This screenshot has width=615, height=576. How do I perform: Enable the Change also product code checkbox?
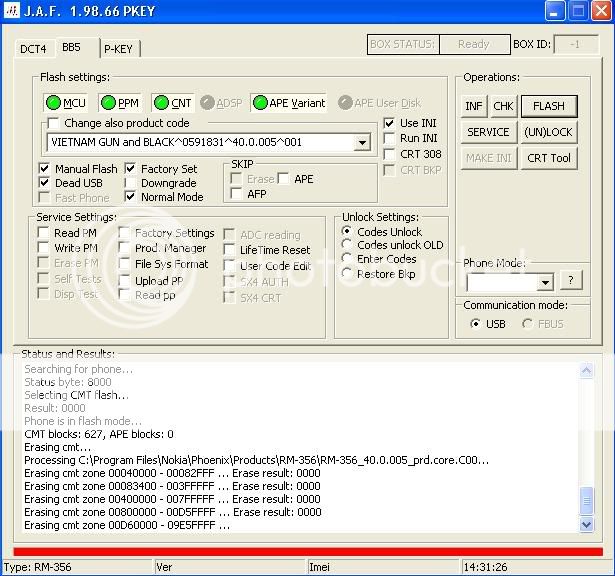(x=53, y=123)
